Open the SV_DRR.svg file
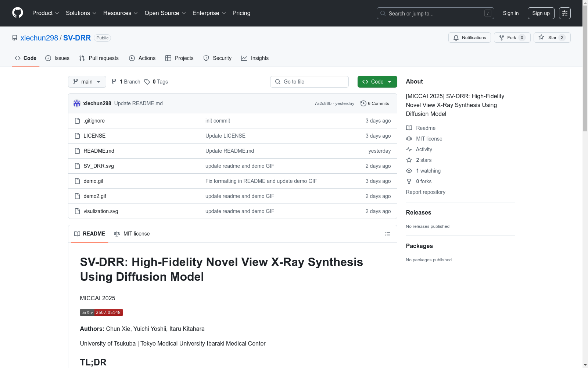 point(99,166)
